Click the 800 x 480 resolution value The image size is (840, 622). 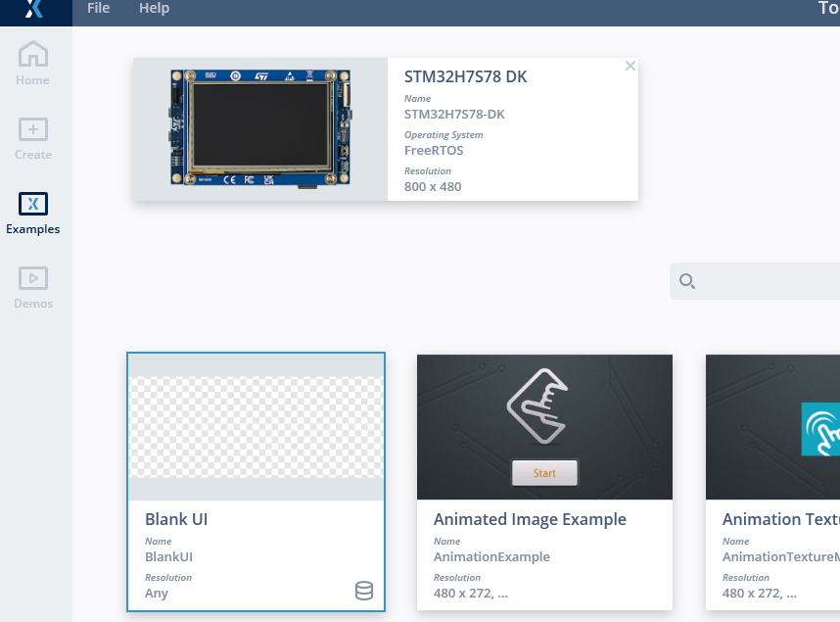coord(433,186)
